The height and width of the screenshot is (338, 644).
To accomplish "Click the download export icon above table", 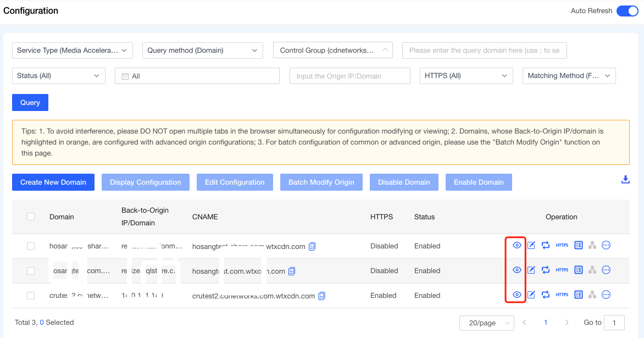I will pos(625,180).
